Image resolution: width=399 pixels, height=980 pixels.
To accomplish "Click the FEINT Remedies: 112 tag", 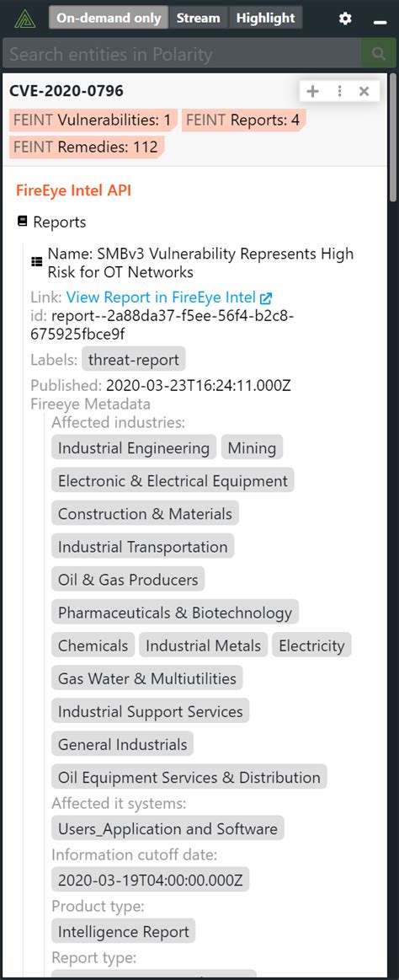I will click(x=87, y=147).
